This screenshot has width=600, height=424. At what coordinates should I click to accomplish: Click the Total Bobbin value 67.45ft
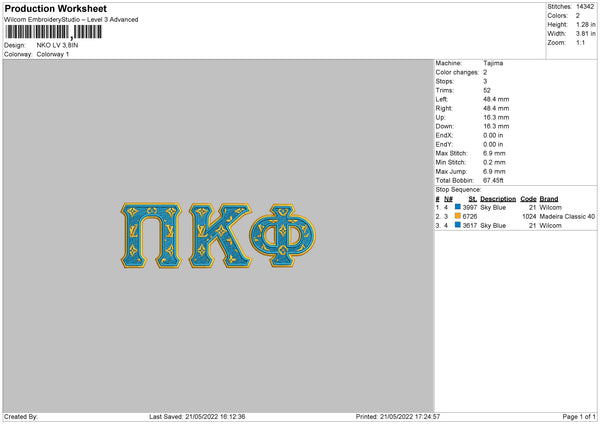[493, 180]
